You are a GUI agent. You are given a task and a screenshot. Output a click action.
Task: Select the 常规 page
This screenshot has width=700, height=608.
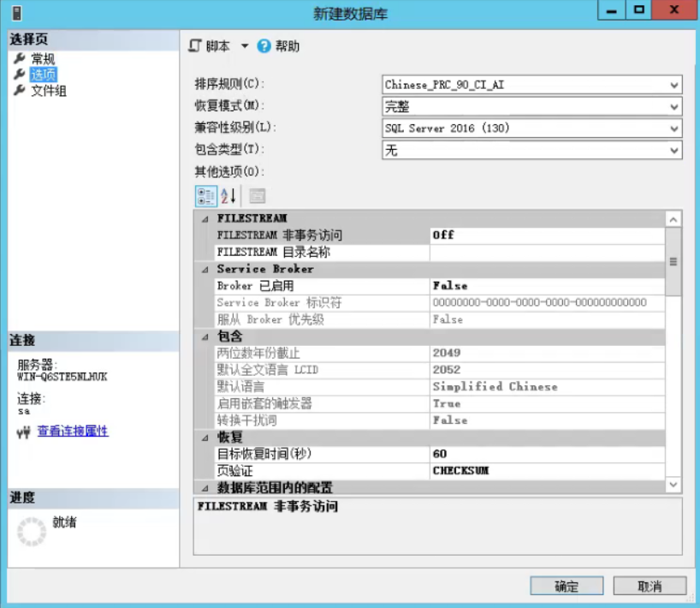point(43,58)
